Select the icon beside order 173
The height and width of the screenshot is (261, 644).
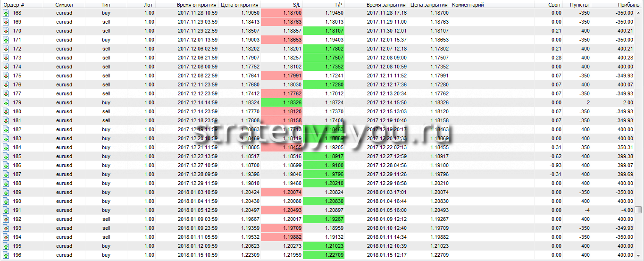pos(6,58)
